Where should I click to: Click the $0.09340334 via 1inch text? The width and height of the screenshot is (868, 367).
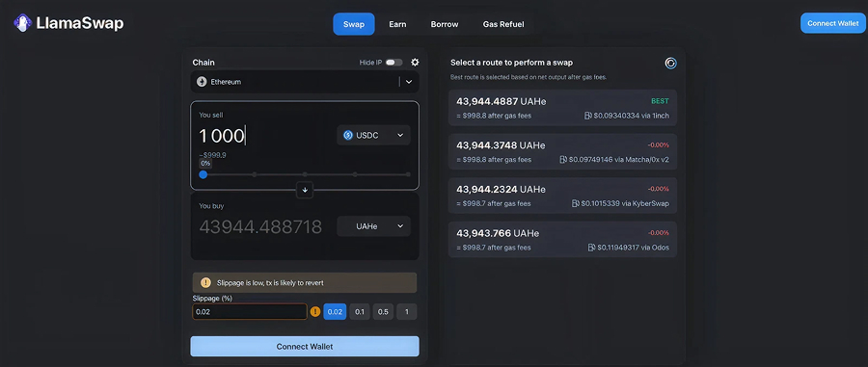pyautogui.click(x=631, y=116)
